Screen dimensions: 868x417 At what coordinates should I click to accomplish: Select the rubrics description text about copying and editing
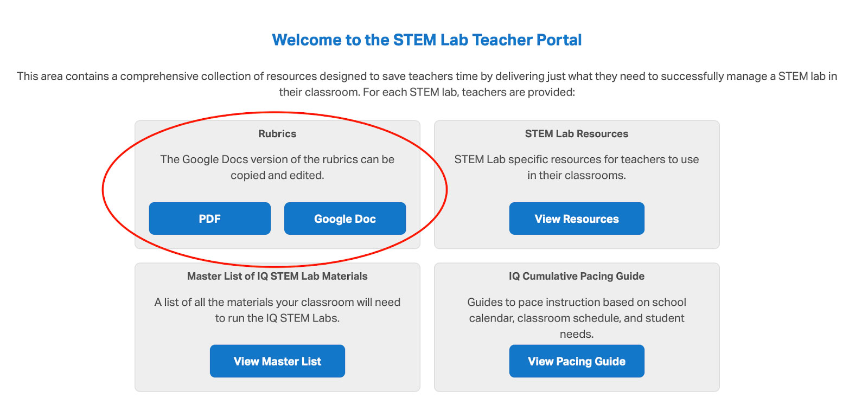[x=278, y=167]
